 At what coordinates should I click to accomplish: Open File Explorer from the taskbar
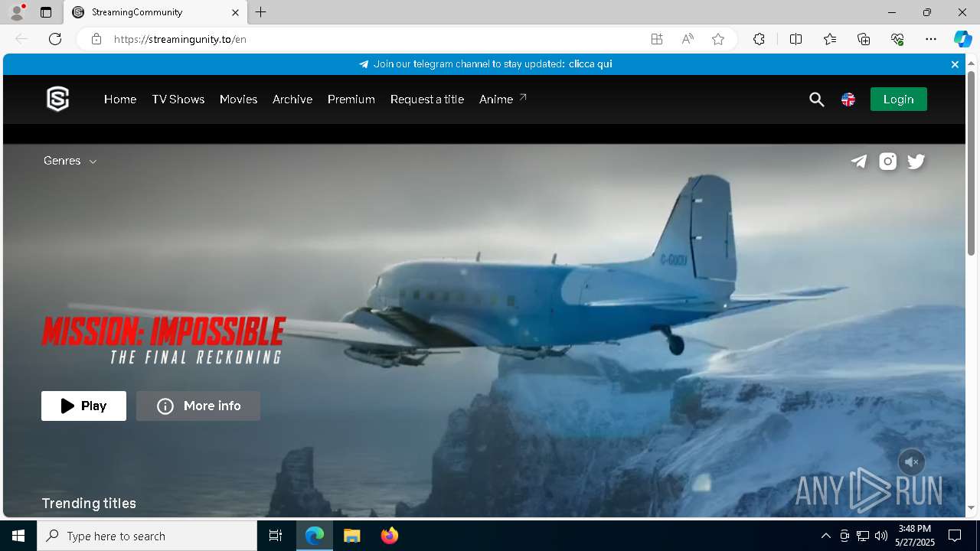point(351,536)
